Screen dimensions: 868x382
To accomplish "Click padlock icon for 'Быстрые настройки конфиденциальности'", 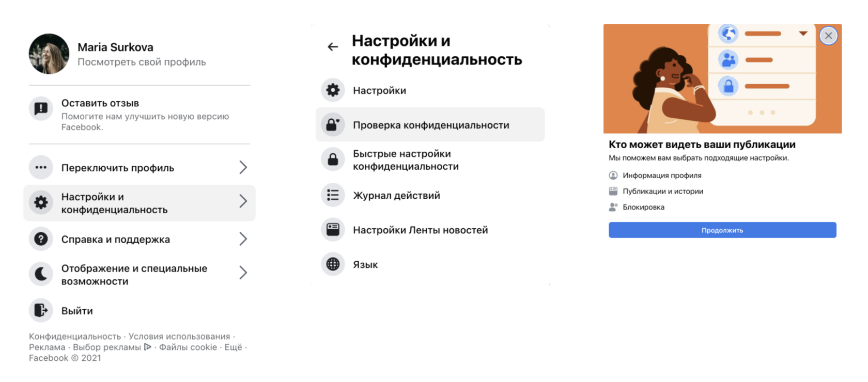I will pyautogui.click(x=333, y=160).
